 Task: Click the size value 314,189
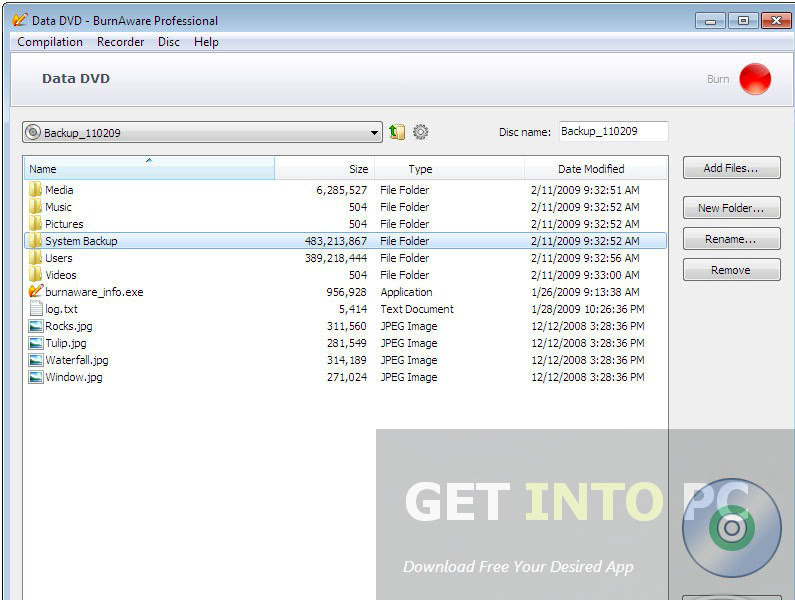click(x=346, y=360)
